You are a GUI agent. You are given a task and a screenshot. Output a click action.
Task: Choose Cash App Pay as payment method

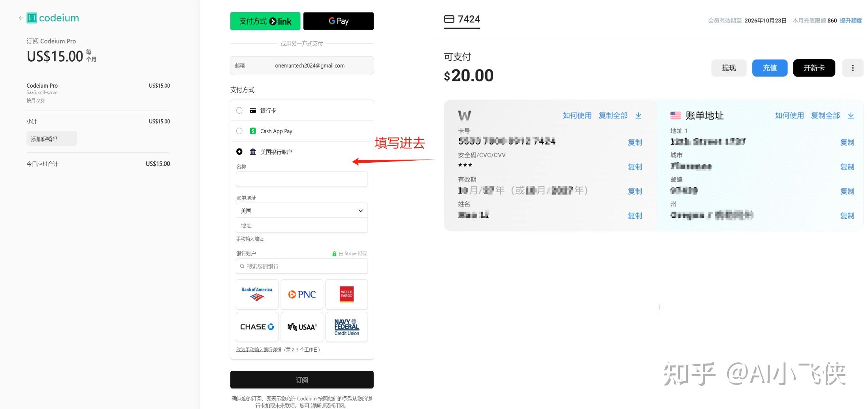pyautogui.click(x=239, y=131)
